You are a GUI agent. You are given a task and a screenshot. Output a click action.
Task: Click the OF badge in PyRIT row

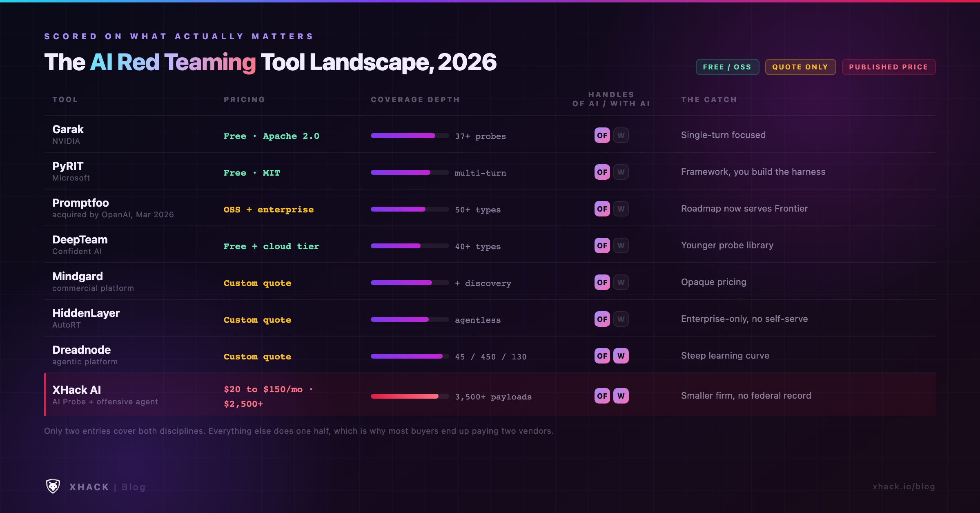602,172
